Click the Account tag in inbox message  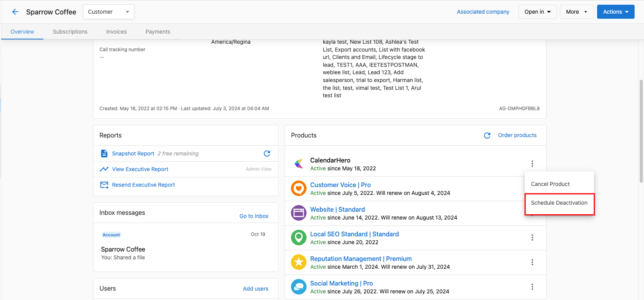point(111,235)
